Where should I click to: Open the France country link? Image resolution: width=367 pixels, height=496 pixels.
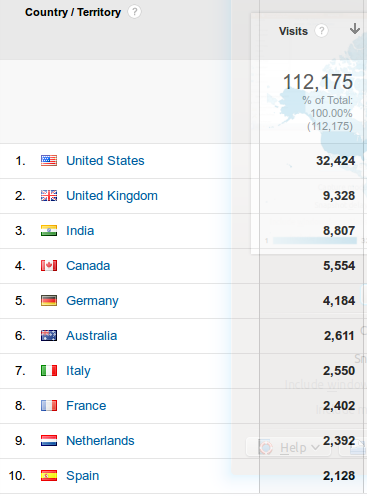[x=86, y=406]
